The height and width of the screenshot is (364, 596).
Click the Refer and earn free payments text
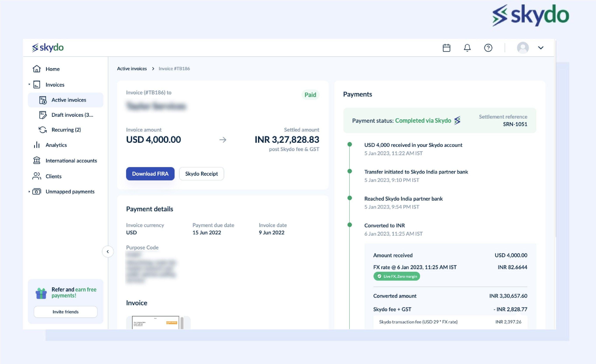pyautogui.click(x=74, y=293)
